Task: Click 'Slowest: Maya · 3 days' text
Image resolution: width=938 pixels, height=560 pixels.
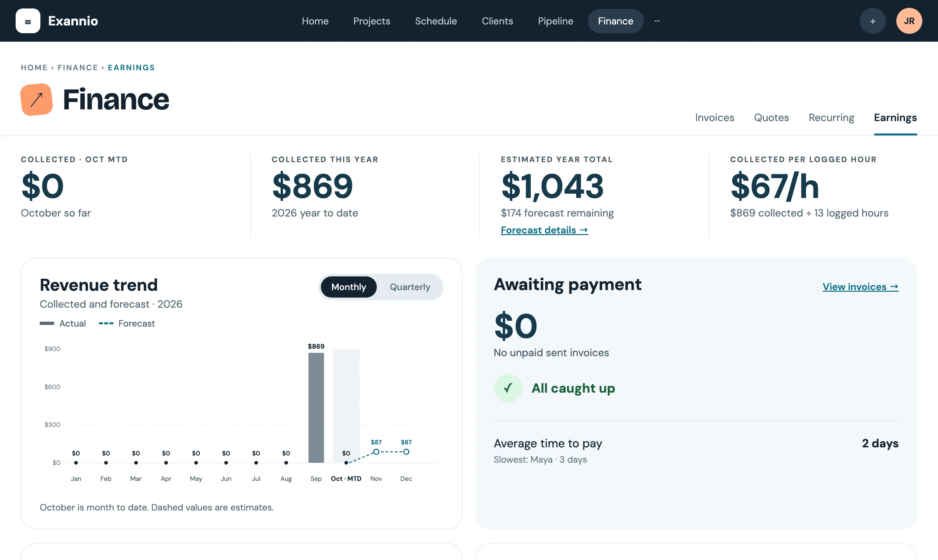Action: tap(540, 460)
